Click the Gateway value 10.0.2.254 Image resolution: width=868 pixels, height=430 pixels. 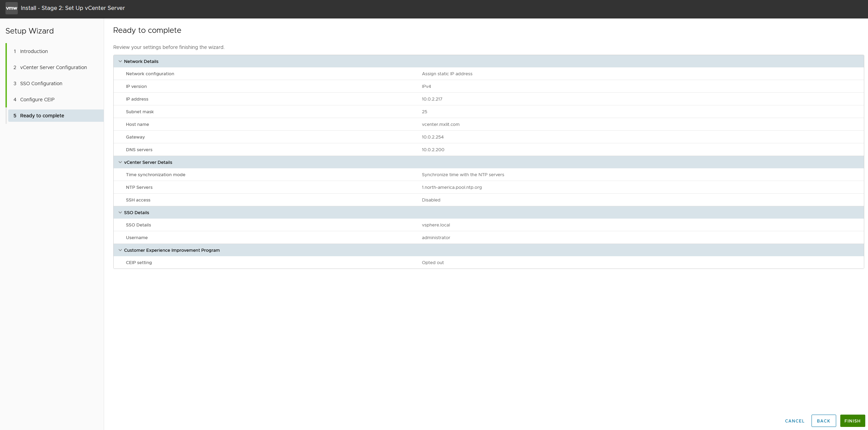pyautogui.click(x=433, y=137)
